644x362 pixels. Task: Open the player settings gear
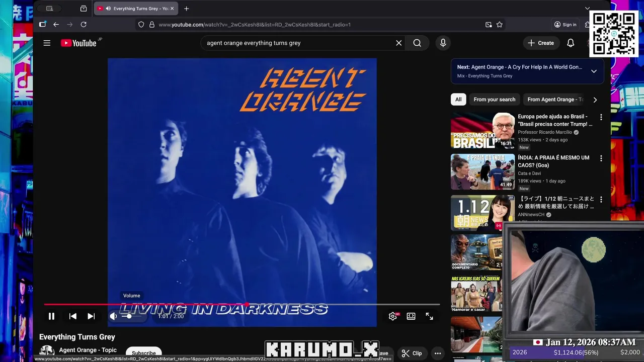393,316
